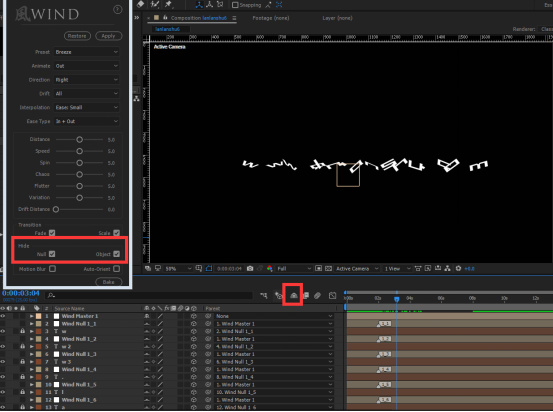Open the Drift dropdown showing All

coord(86,93)
